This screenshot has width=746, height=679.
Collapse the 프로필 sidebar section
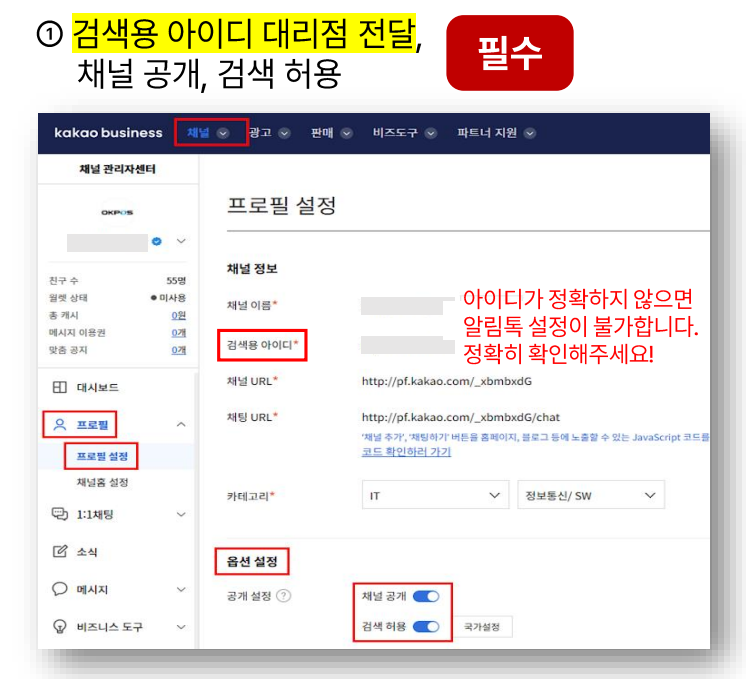coord(181,425)
